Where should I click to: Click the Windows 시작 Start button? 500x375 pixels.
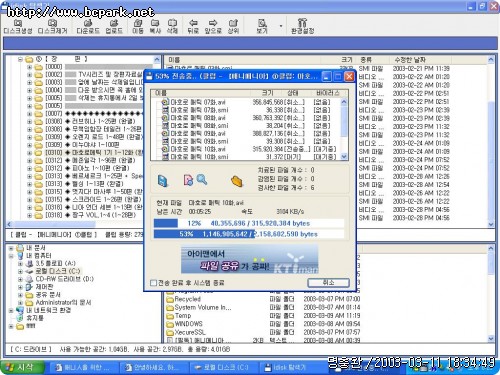pyautogui.click(x=23, y=367)
